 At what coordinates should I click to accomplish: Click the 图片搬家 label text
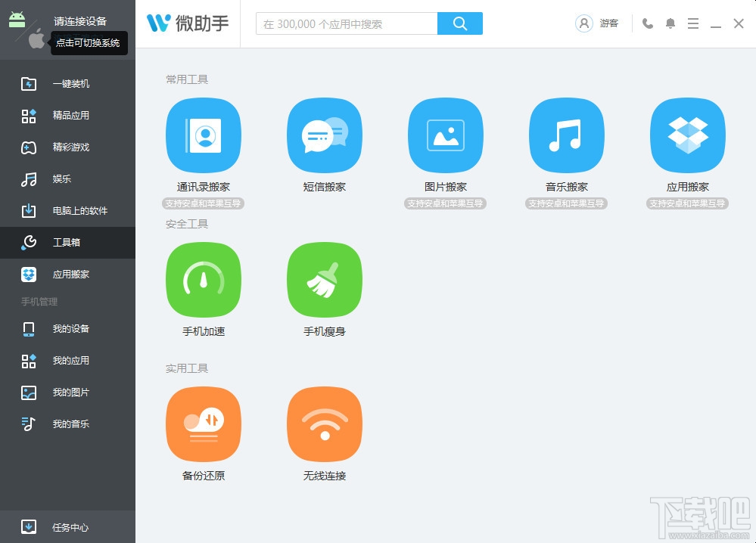pos(446,187)
